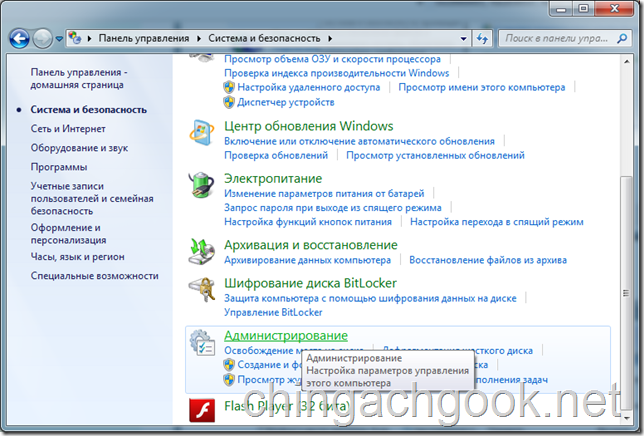The width and height of the screenshot is (644, 436).
Task: Click the shield icon beside Создание и форматирование
Action: coord(229,365)
